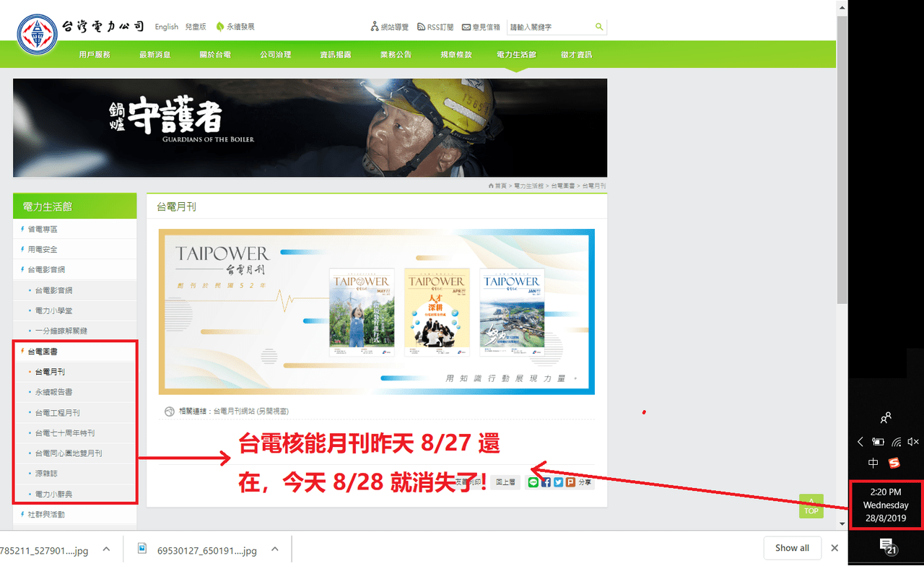Click the 電力生活館 breadcrumb link
924x566 pixels.
[x=529, y=186]
